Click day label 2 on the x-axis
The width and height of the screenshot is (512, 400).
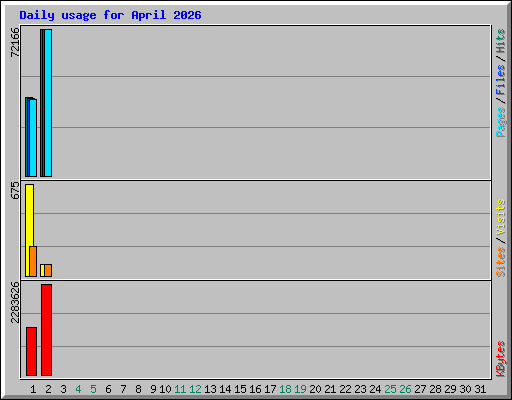click(x=48, y=389)
